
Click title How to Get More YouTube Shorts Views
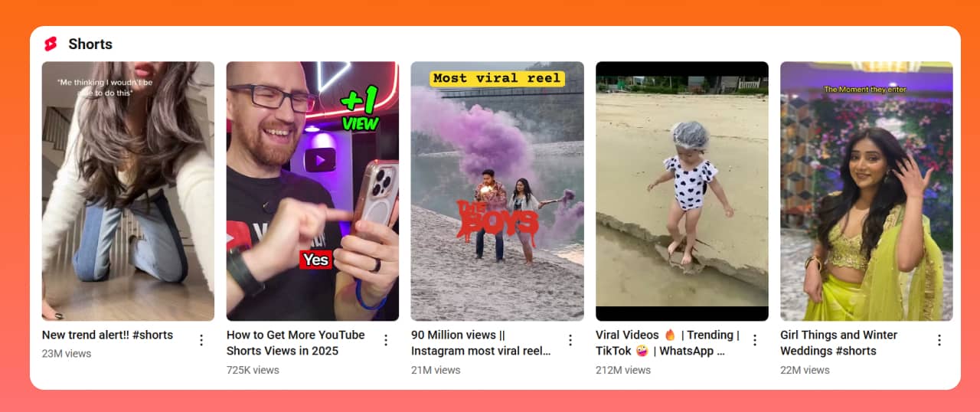296,343
